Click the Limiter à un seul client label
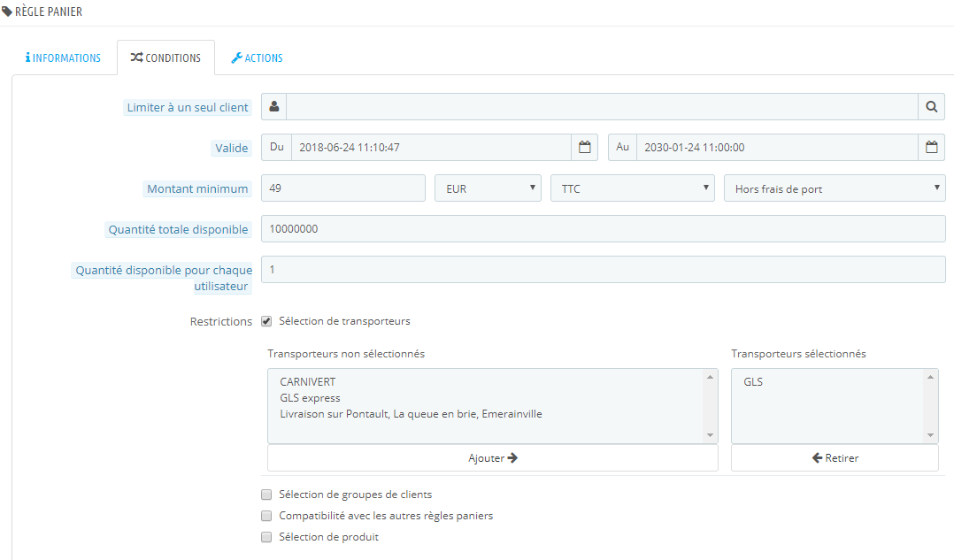Screen dimensions: 954x560 188,108
